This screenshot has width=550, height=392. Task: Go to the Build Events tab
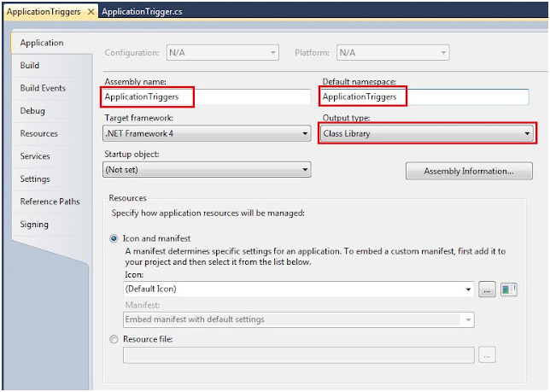43,88
